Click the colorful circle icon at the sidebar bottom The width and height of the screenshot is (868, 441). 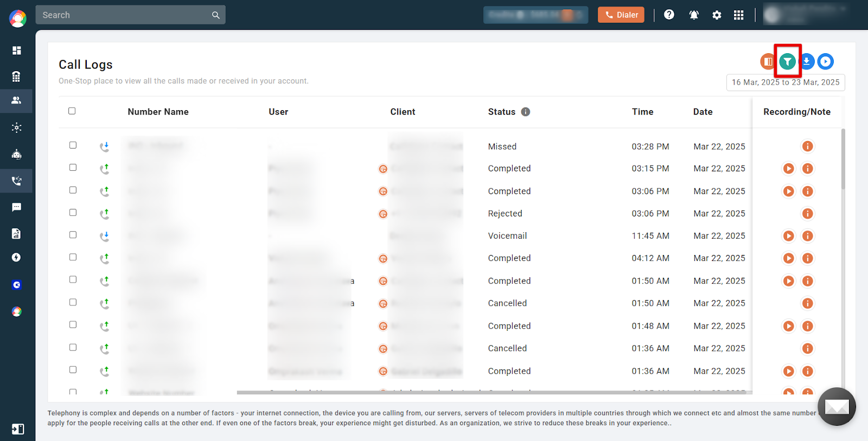(x=17, y=311)
